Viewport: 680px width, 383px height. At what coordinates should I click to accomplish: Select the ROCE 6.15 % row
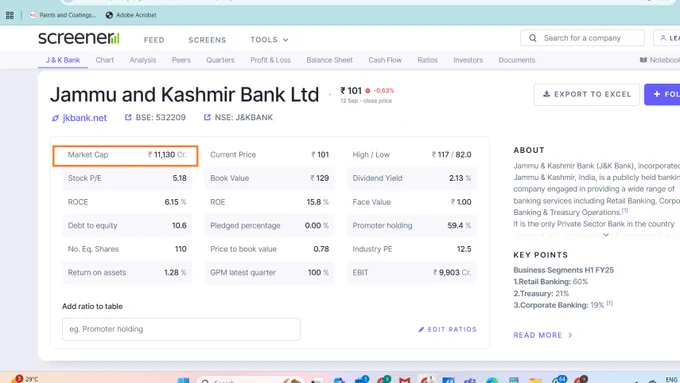pyautogui.click(x=127, y=202)
